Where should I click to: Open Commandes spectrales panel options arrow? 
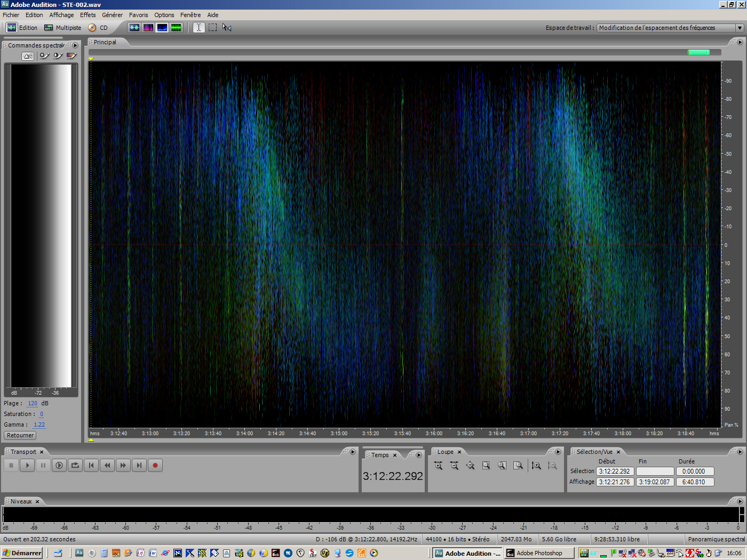75,45
